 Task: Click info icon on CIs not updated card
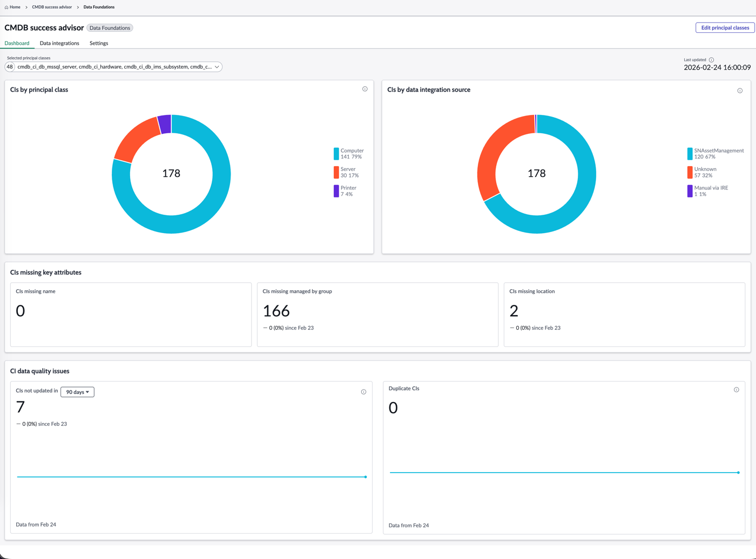tap(363, 392)
